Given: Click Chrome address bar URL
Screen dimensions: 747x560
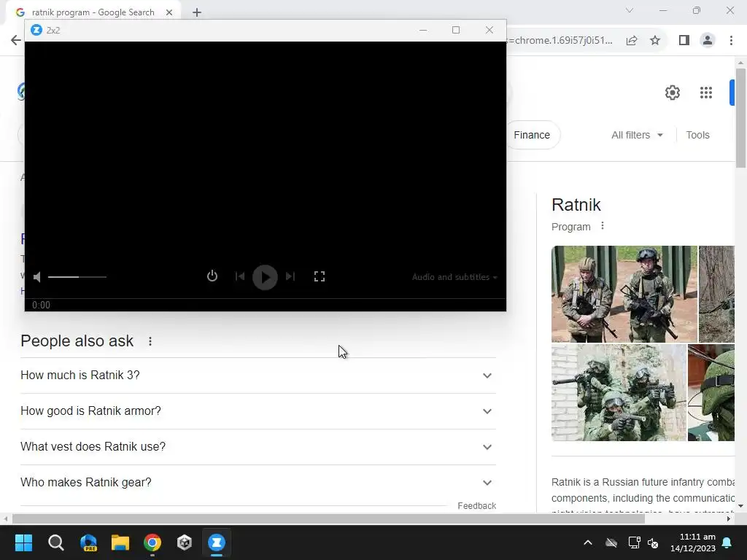Looking at the screenshot, I should point(560,41).
